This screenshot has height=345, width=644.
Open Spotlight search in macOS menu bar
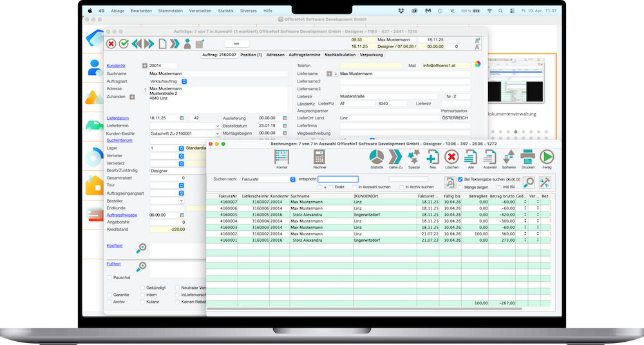coord(500,11)
